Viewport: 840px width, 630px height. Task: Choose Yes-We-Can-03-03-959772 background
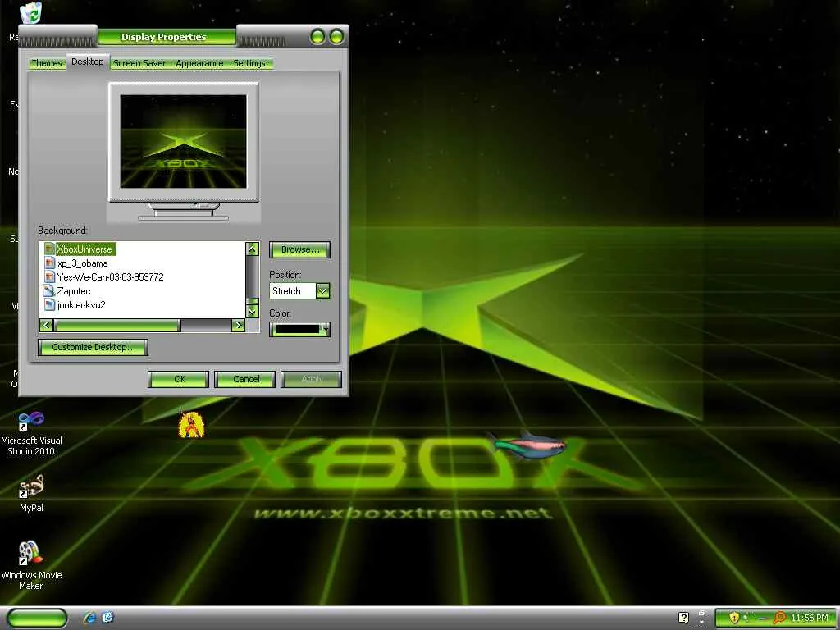coord(111,277)
